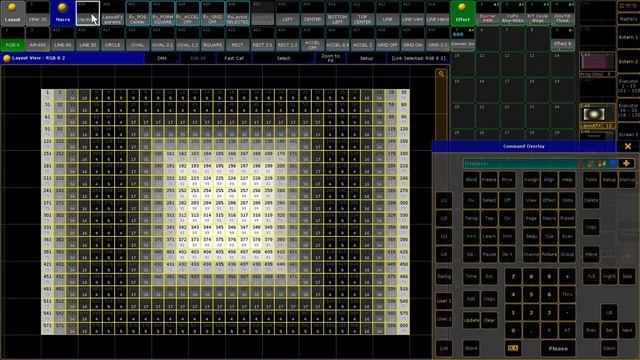This screenshot has width=640, height=360.
Task: Run the Fx_POS Center macro
Action: 138,13
